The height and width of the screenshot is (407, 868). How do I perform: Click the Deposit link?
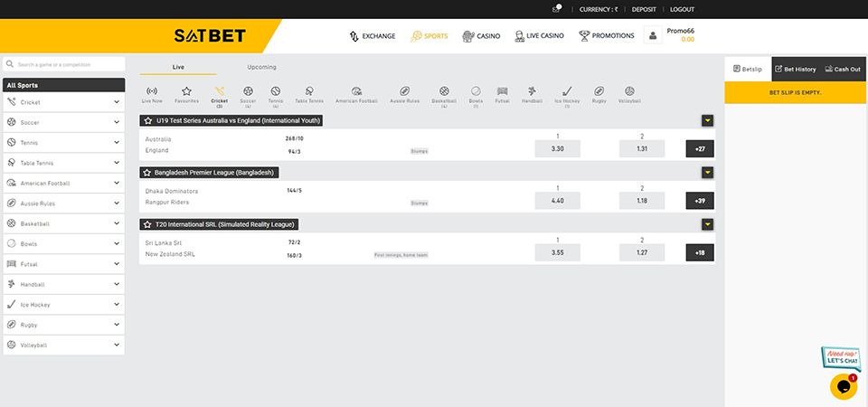point(644,9)
